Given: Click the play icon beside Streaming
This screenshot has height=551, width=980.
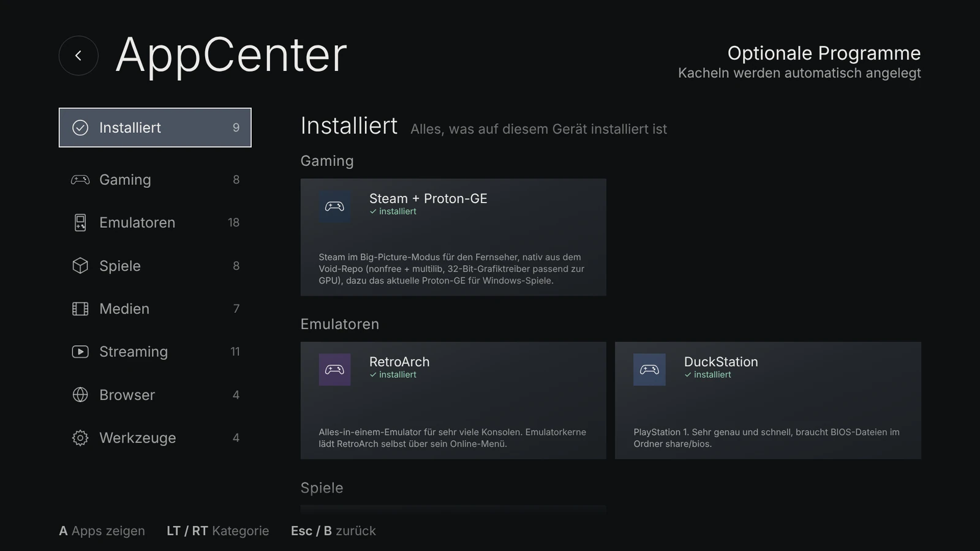Looking at the screenshot, I should pos(80,351).
